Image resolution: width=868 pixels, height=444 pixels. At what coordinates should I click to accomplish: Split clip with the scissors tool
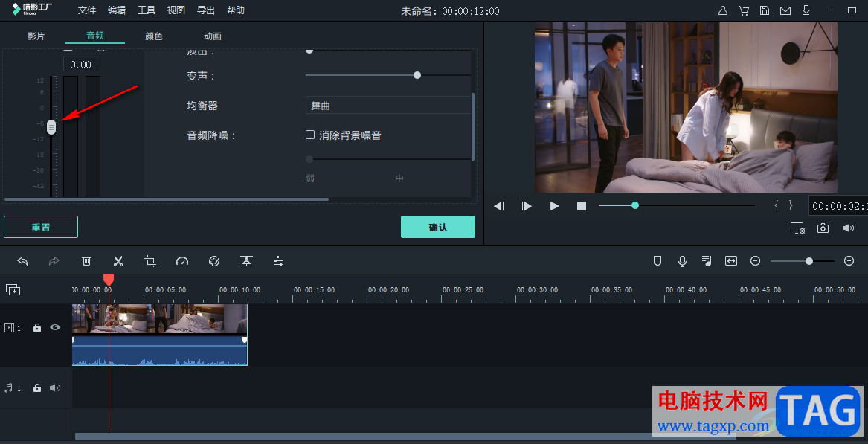(x=118, y=261)
